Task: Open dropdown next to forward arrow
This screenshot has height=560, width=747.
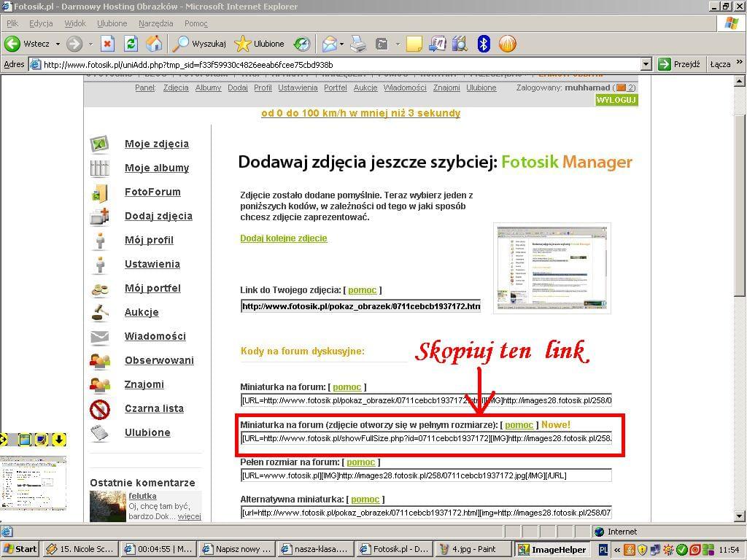Action: click(90, 44)
